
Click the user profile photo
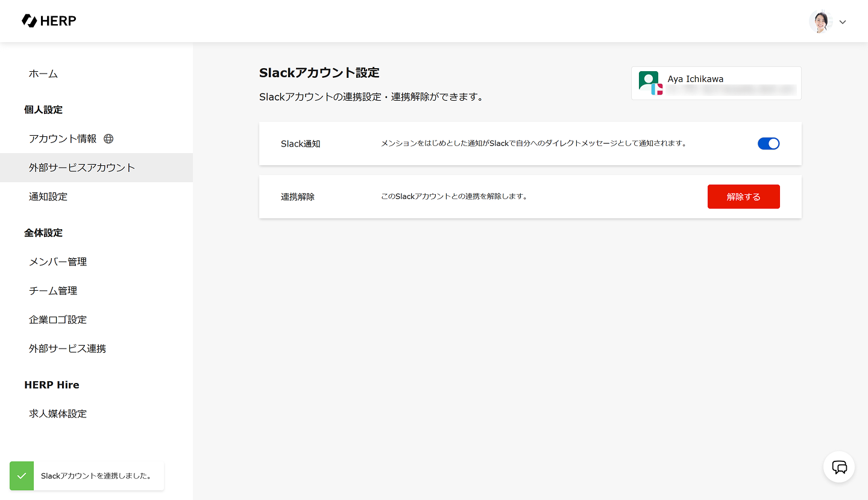click(x=821, y=22)
